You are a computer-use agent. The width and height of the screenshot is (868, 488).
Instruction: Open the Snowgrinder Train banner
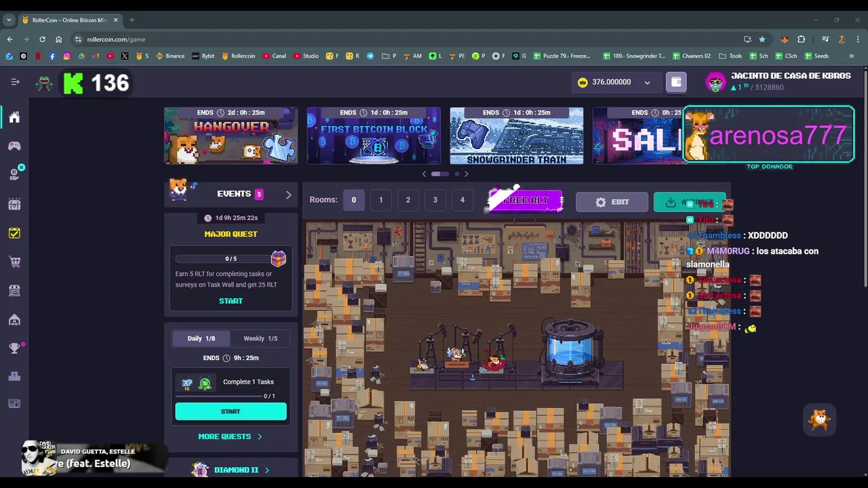pos(517,136)
